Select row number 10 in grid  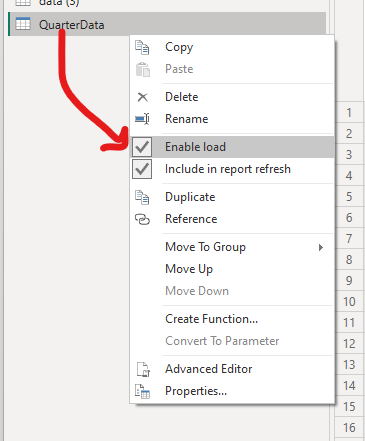point(349,302)
